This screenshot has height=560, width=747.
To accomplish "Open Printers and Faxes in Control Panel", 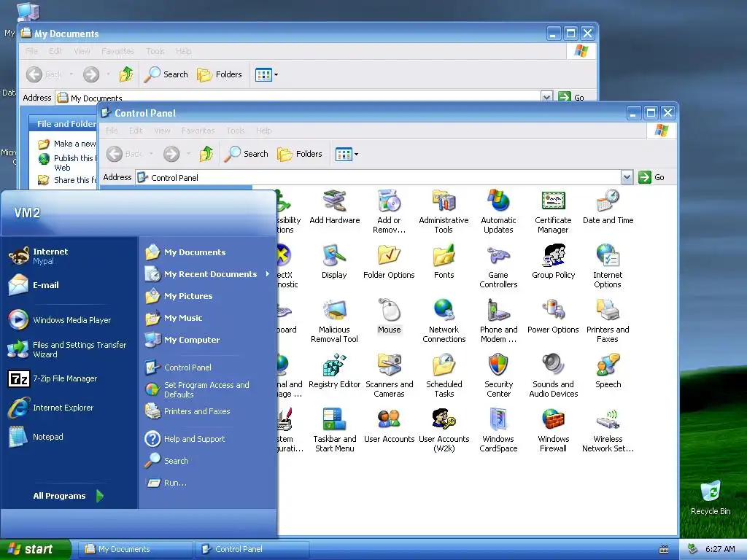I will click(x=608, y=322).
